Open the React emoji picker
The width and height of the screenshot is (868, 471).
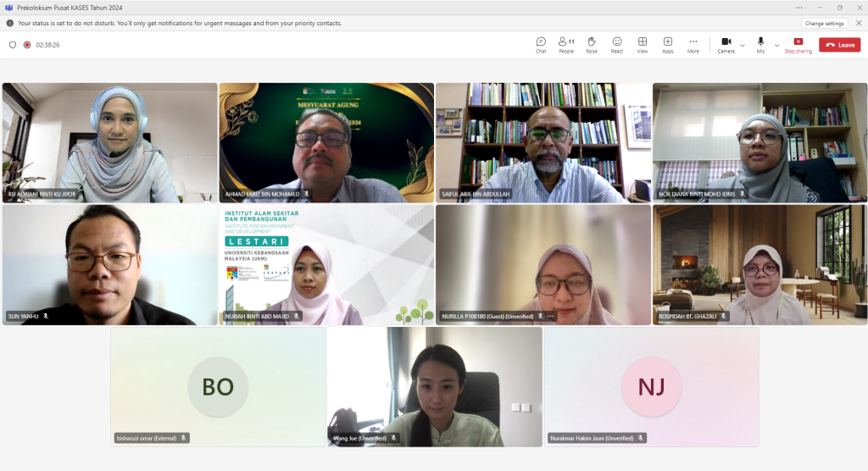pos(617,44)
